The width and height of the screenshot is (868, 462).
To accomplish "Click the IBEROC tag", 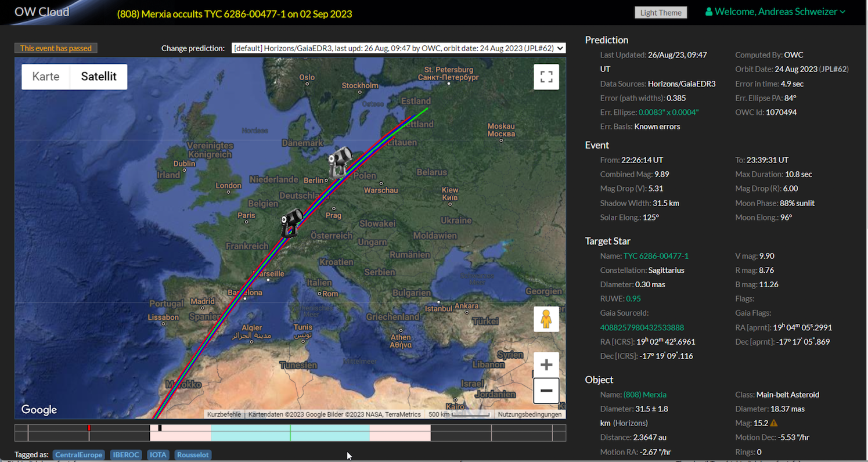I will (126, 454).
